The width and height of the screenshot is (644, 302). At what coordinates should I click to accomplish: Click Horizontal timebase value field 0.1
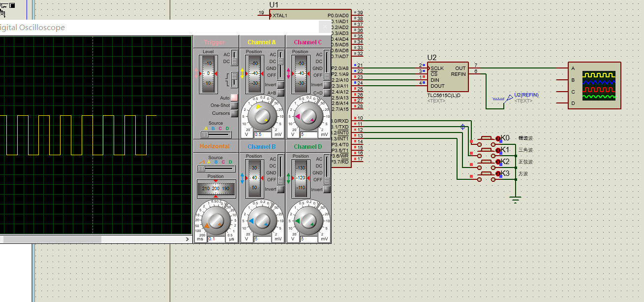click(x=216, y=239)
